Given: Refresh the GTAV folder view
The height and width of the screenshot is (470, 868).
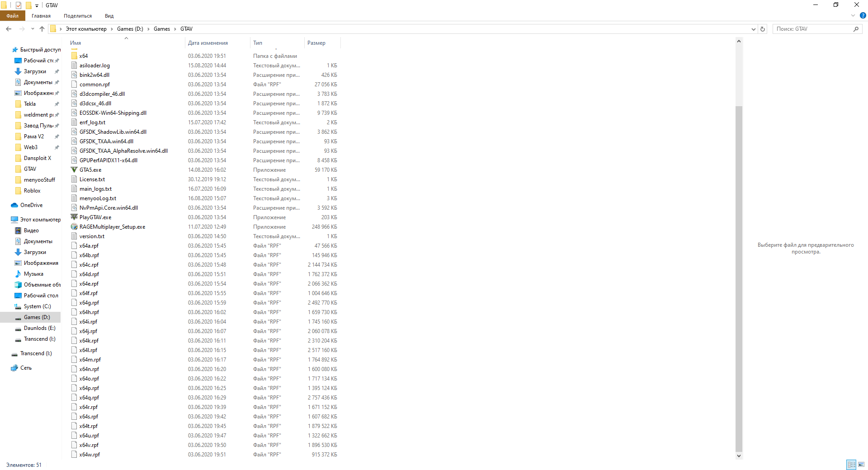Looking at the screenshot, I should tap(763, 29).
